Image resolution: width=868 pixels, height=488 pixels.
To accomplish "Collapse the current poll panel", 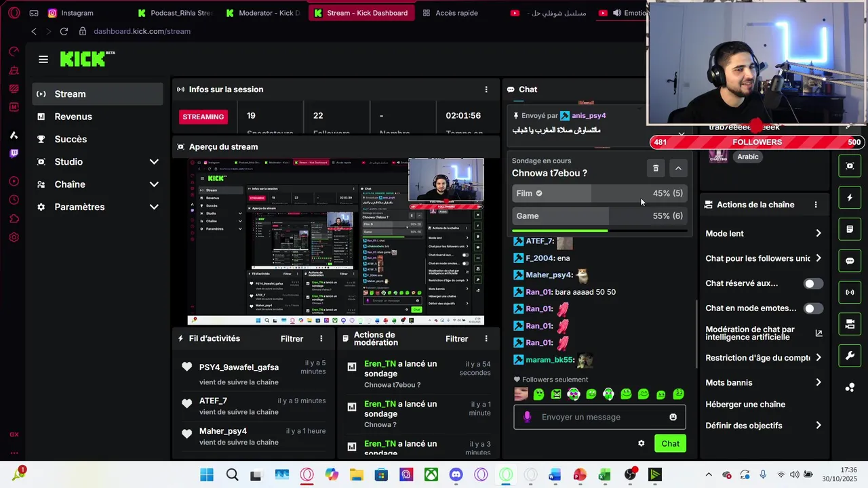I will tap(678, 168).
